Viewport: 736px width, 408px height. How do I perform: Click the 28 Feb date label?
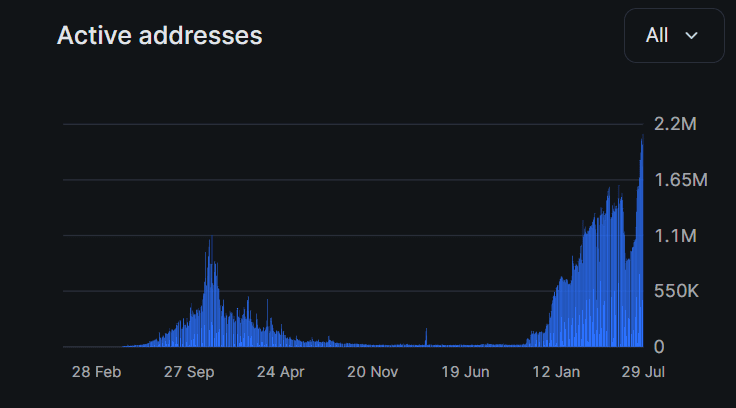point(96,372)
